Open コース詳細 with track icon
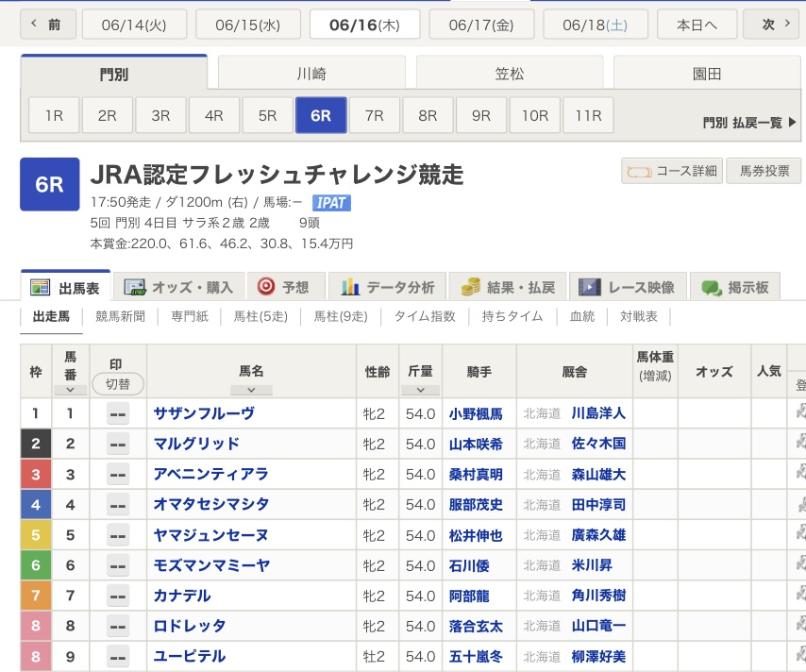Image resolution: width=806 pixels, height=672 pixels. [x=672, y=171]
